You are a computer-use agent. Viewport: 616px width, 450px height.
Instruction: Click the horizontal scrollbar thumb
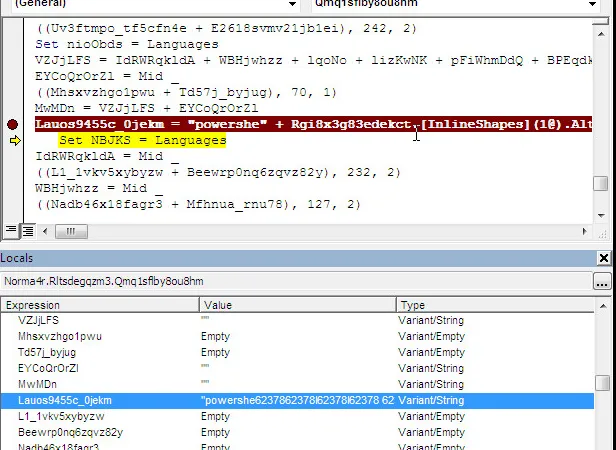pos(71,231)
